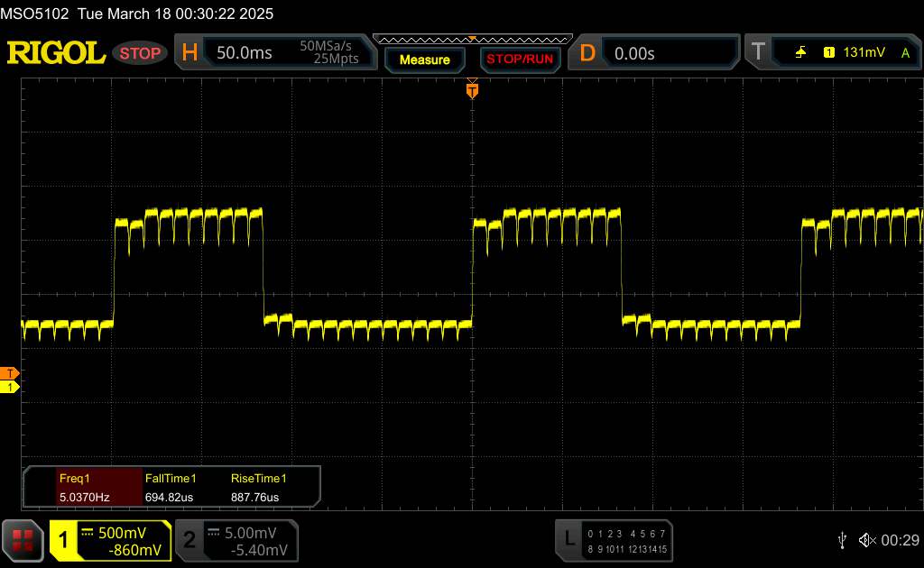Open the delay D settings
The width and height of the screenshot is (924, 568).
tap(587, 53)
